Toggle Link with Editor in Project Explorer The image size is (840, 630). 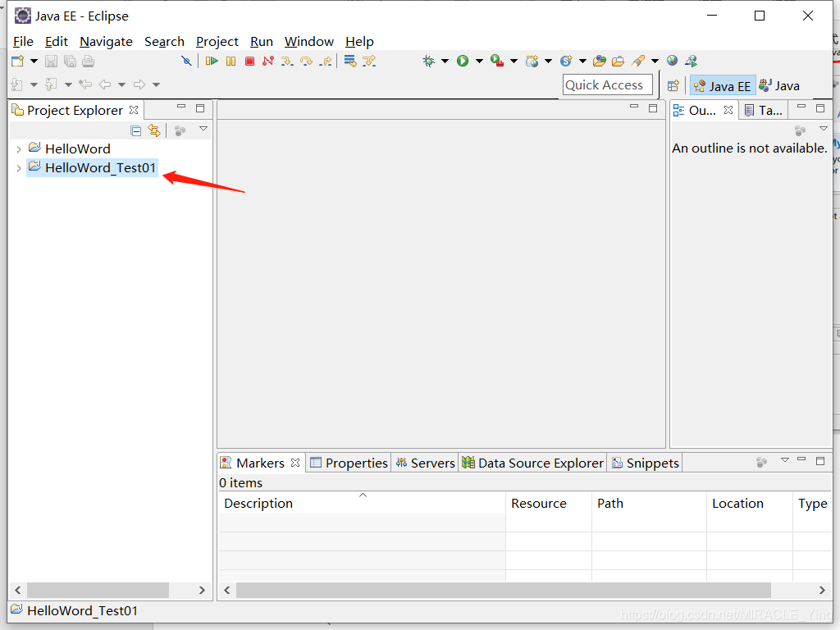pos(154,130)
